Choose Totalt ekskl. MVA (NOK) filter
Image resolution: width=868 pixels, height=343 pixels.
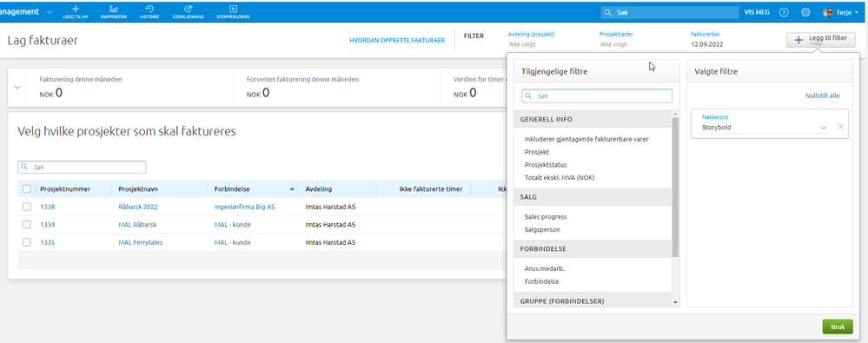click(559, 178)
